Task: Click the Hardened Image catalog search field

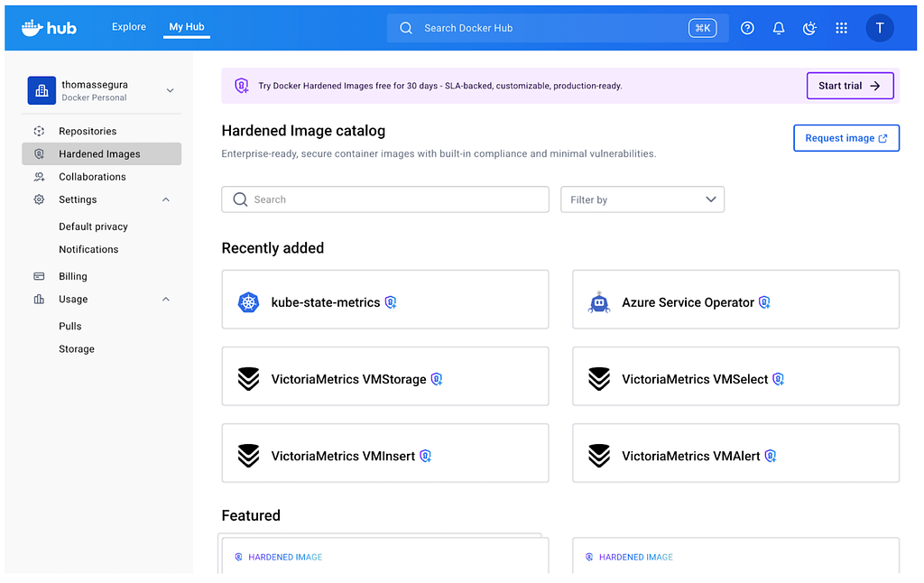Action: [x=385, y=199]
